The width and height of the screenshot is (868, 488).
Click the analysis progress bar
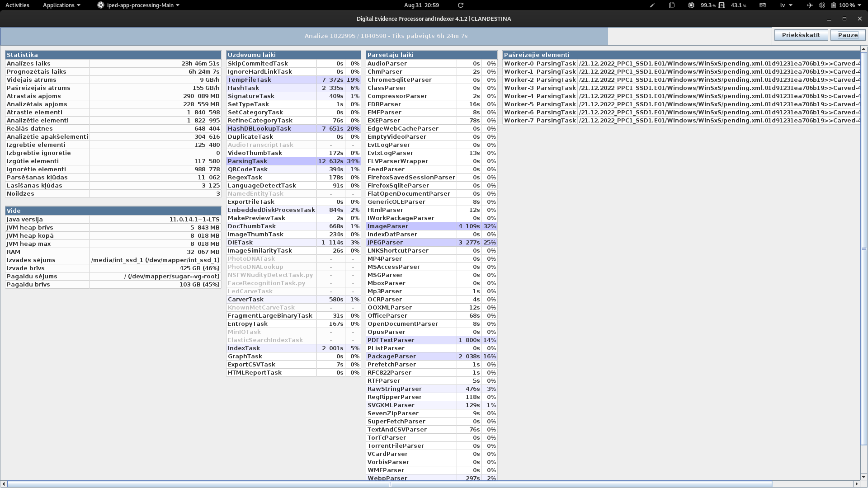coord(386,36)
